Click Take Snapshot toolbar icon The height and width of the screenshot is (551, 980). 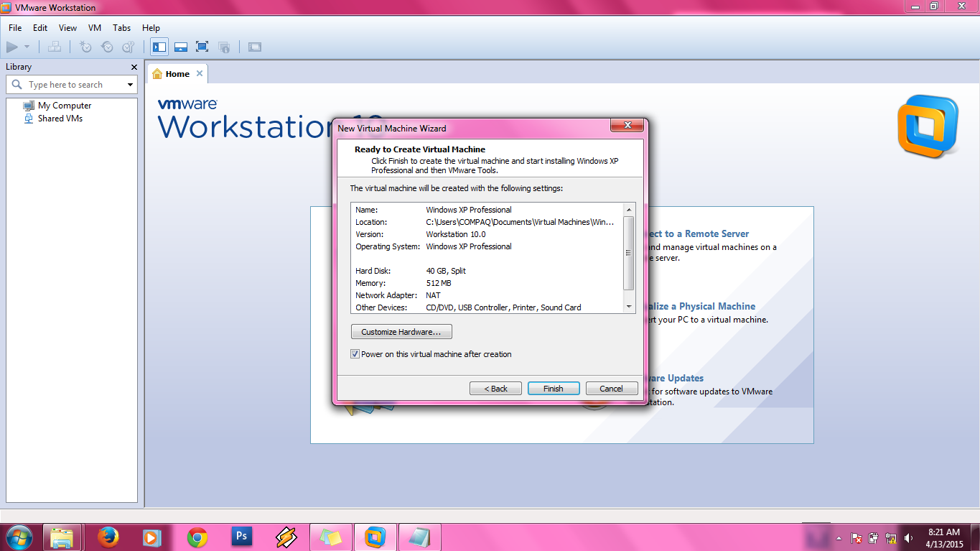(x=85, y=47)
